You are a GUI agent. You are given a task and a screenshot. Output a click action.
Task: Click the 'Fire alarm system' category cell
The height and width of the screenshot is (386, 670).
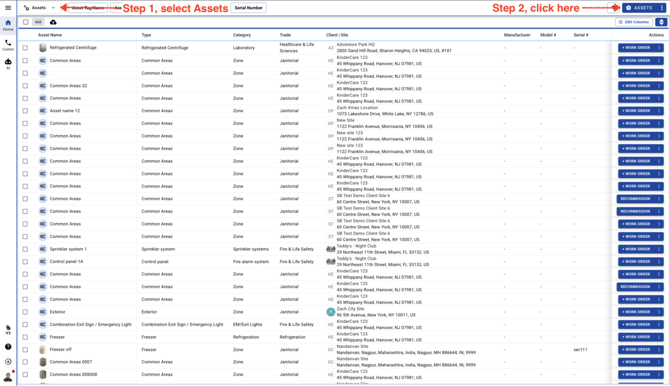pos(251,262)
